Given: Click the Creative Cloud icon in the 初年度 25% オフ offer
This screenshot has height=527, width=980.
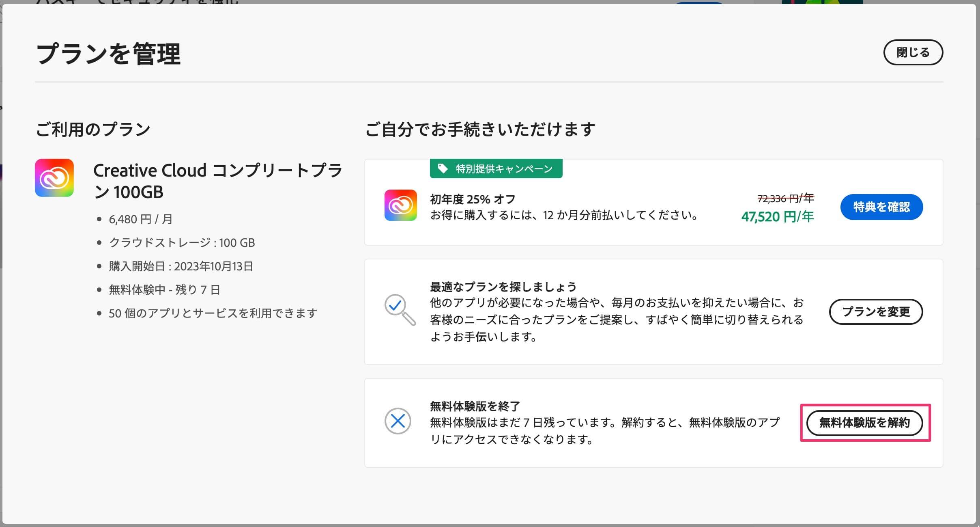Looking at the screenshot, I should pos(400,205).
